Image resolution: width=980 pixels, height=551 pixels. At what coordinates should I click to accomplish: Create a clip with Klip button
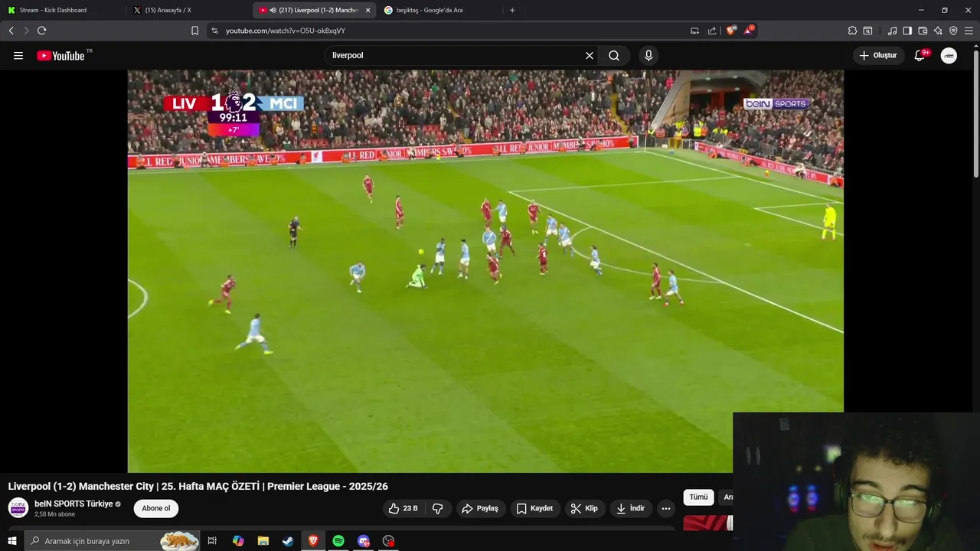pos(584,508)
